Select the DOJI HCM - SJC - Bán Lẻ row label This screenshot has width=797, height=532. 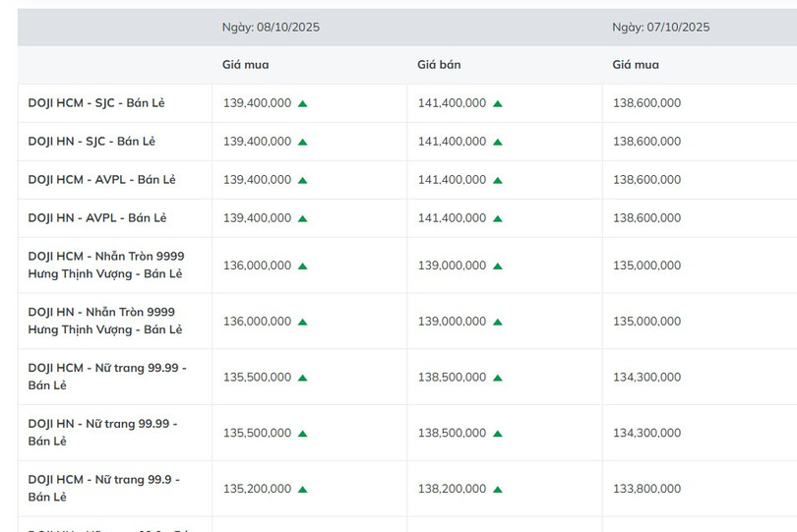pos(96,103)
